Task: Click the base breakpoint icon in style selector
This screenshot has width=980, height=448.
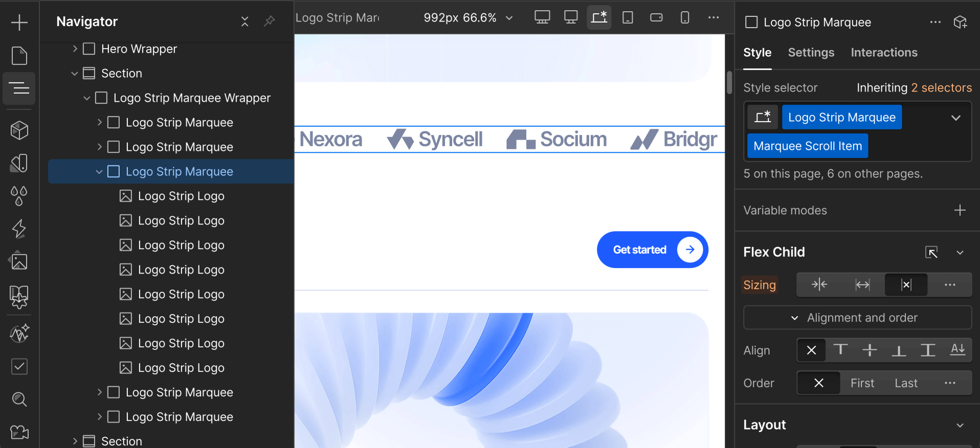Action: pos(763,117)
